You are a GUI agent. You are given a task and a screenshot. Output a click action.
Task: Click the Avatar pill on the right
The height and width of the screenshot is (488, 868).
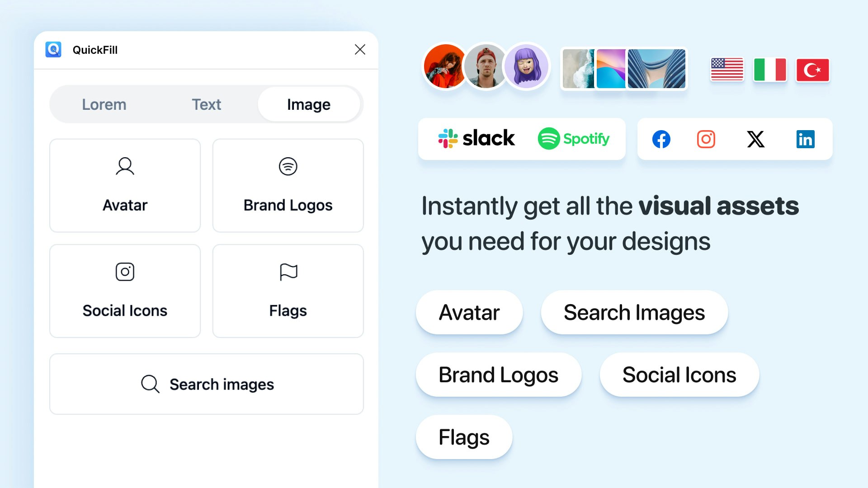point(469,312)
